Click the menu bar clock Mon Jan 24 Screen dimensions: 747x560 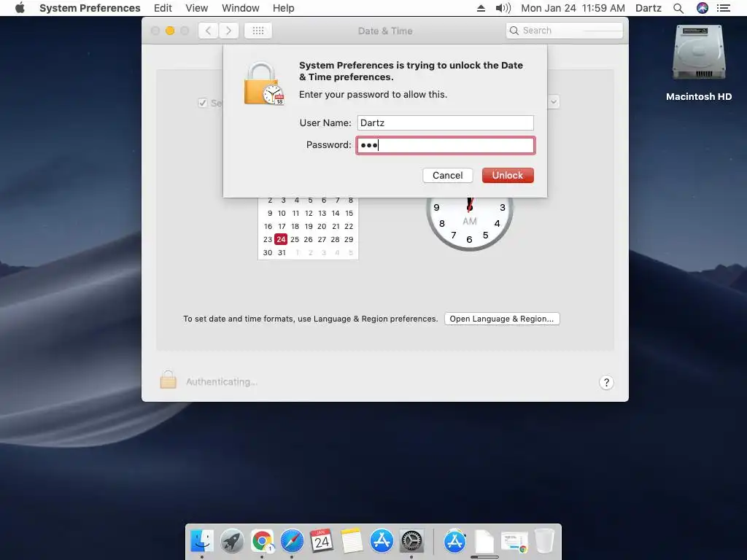[x=573, y=8]
